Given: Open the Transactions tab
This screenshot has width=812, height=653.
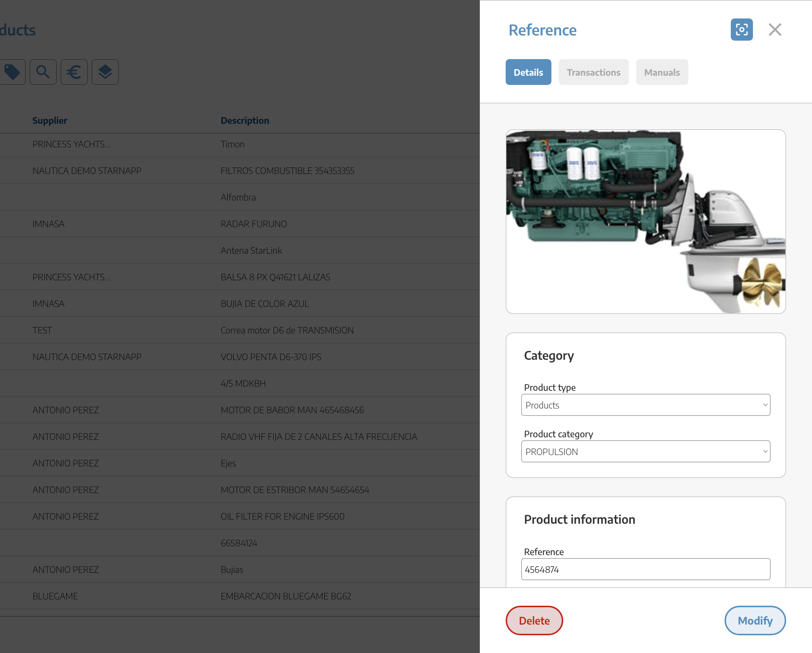Looking at the screenshot, I should coord(593,72).
